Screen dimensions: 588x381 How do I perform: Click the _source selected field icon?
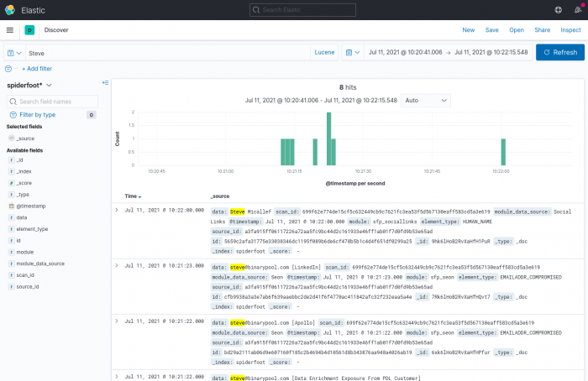tap(12, 138)
